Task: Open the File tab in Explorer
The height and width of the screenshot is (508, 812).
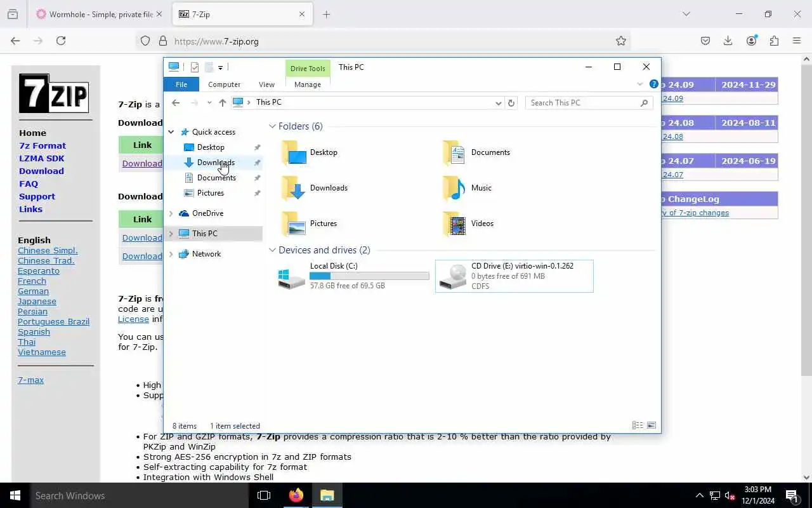Action: pos(181,84)
